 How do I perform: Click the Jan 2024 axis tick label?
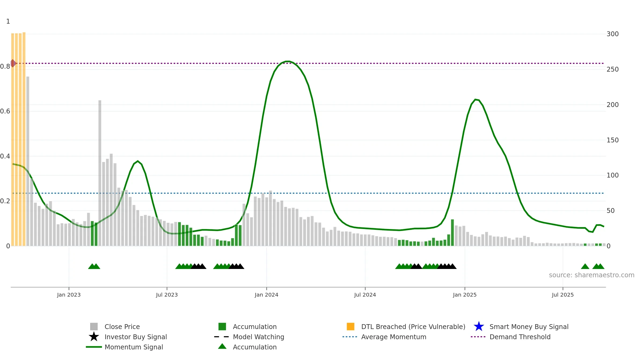pos(266,295)
